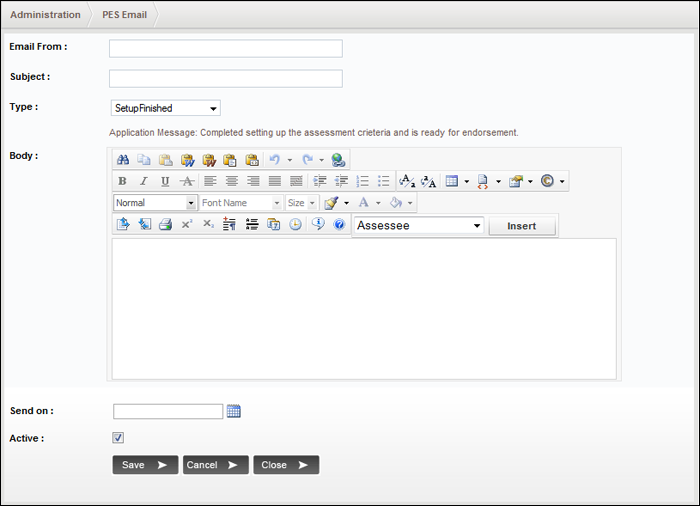Image resolution: width=700 pixels, height=506 pixels.
Task: Align text right
Action: pos(253,181)
